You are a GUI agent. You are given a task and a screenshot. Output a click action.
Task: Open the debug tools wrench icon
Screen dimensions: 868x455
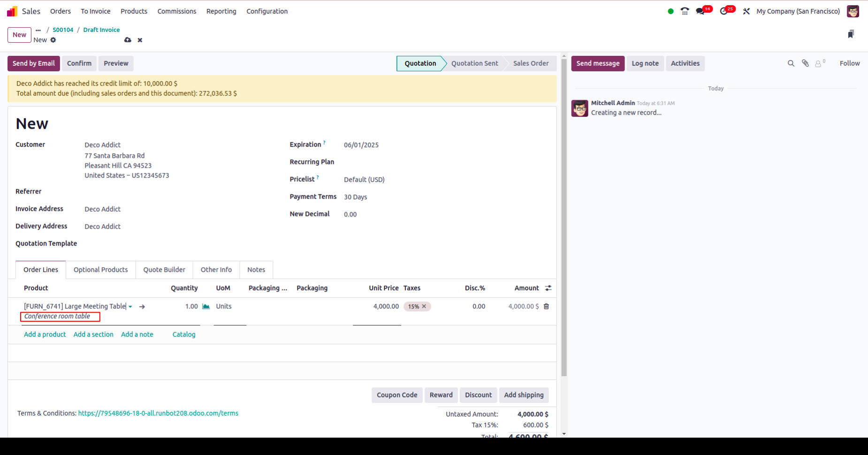coord(746,11)
